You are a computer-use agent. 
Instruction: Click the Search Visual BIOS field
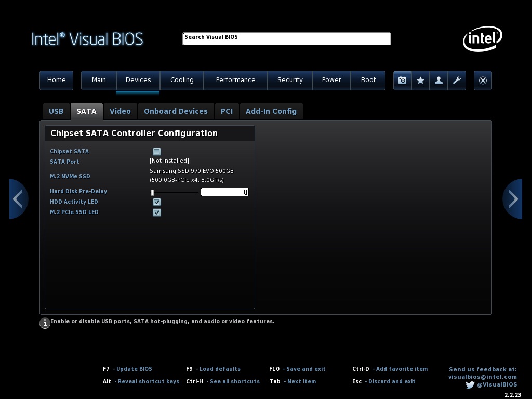(x=286, y=38)
